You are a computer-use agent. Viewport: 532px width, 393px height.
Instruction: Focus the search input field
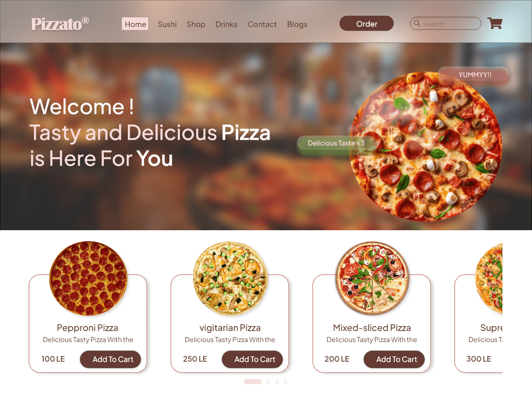pyautogui.click(x=445, y=23)
